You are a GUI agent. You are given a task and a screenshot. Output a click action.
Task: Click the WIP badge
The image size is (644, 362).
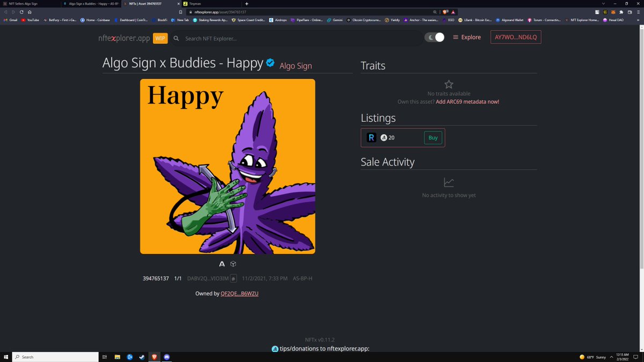(x=160, y=38)
